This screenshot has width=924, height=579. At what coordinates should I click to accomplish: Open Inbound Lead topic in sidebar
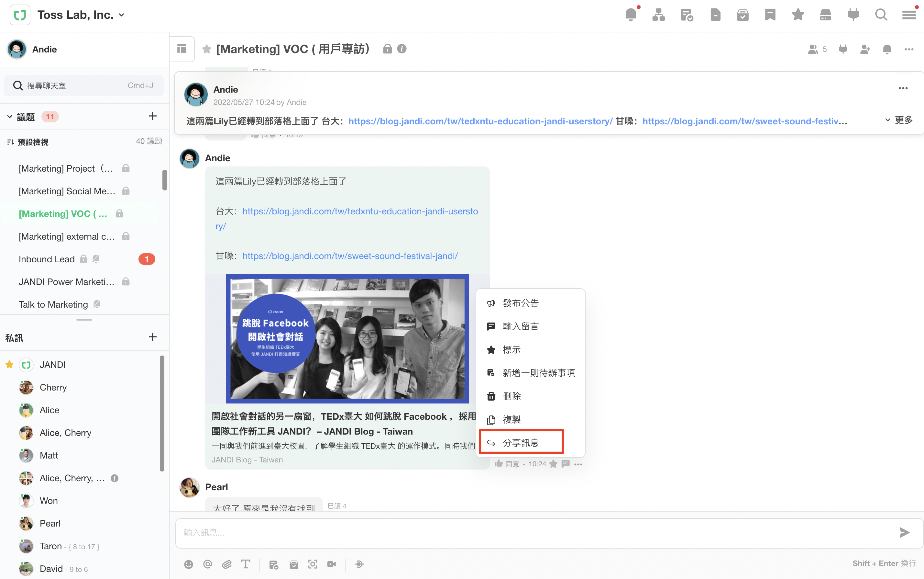click(x=47, y=259)
